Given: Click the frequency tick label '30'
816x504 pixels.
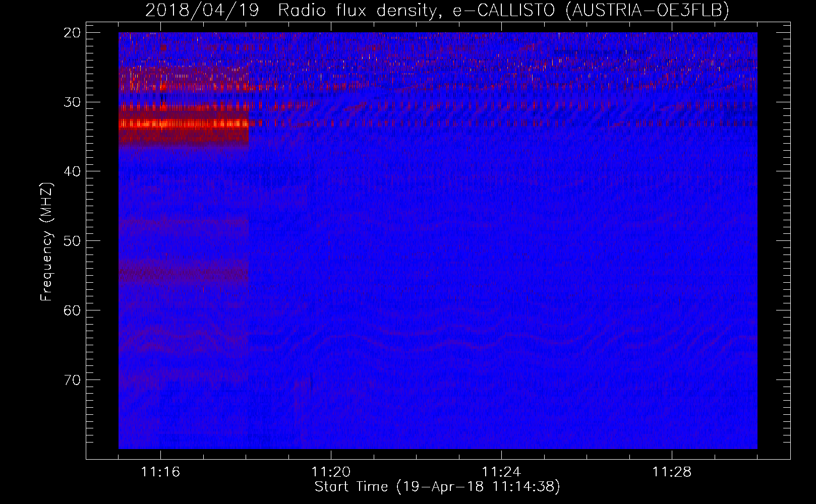Looking at the screenshot, I should (73, 102).
